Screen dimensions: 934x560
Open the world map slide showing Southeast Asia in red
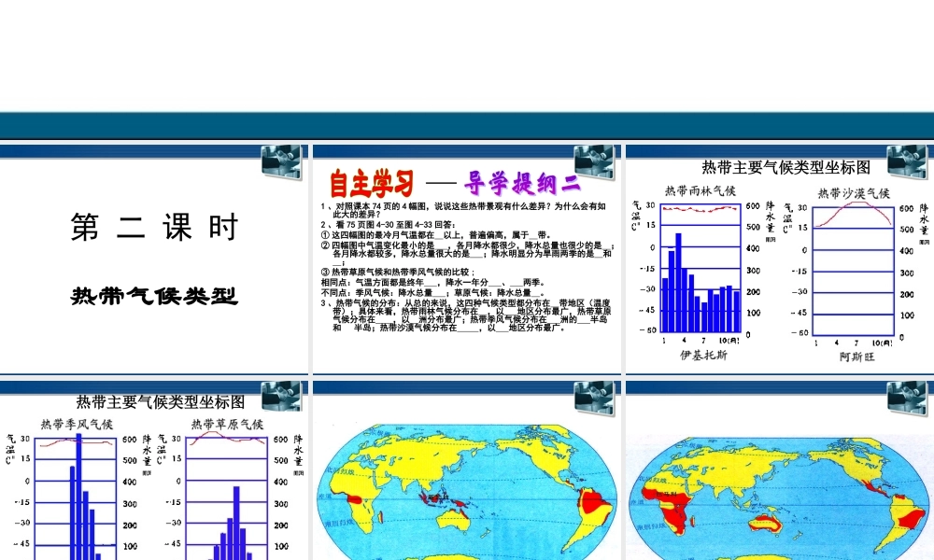pyautogui.click(x=466, y=469)
